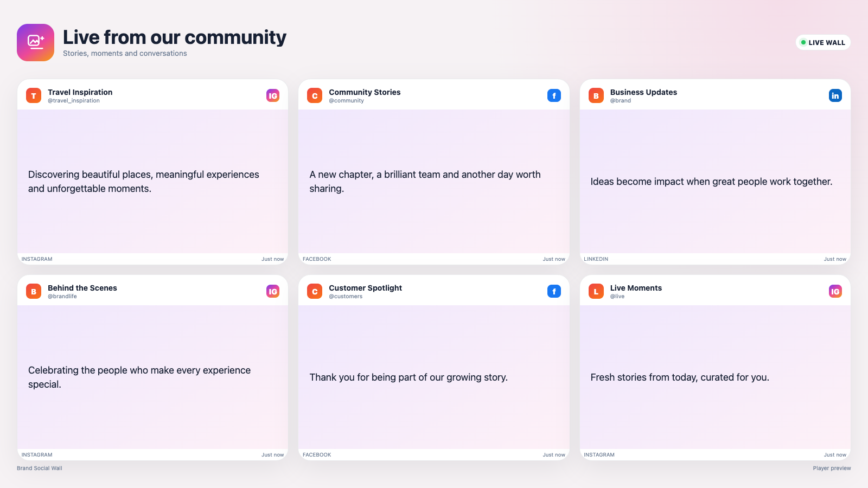
Task: Click the C avatar of Community Stories
Action: [315, 95]
